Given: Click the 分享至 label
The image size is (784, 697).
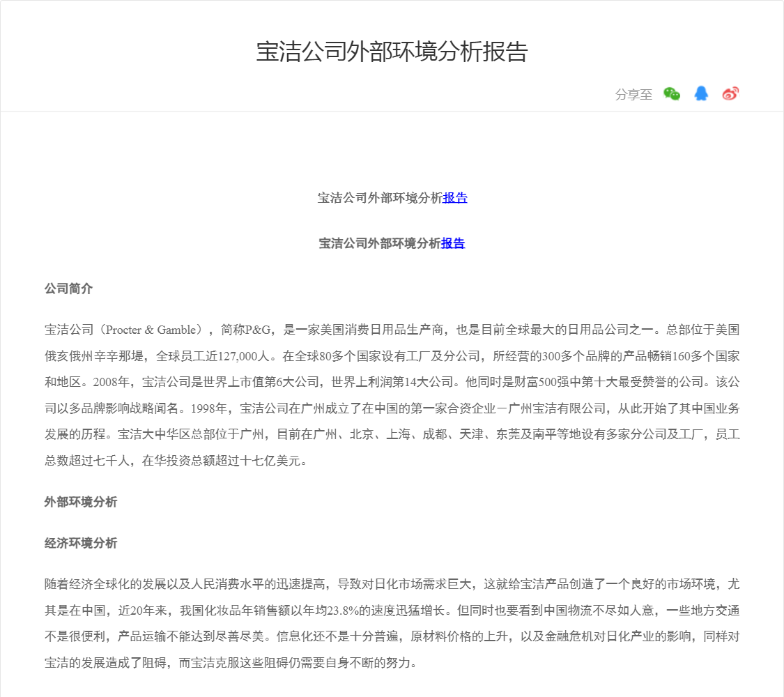Looking at the screenshot, I should [x=633, y=95].
